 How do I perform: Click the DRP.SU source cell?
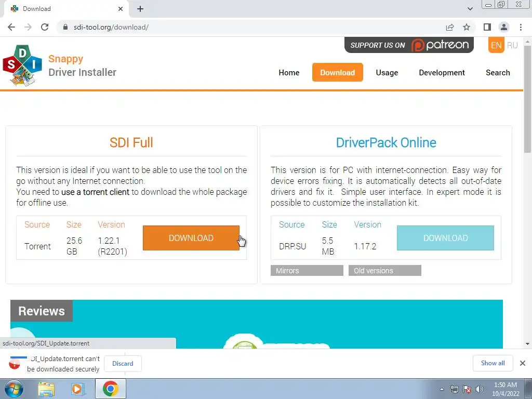292,246
